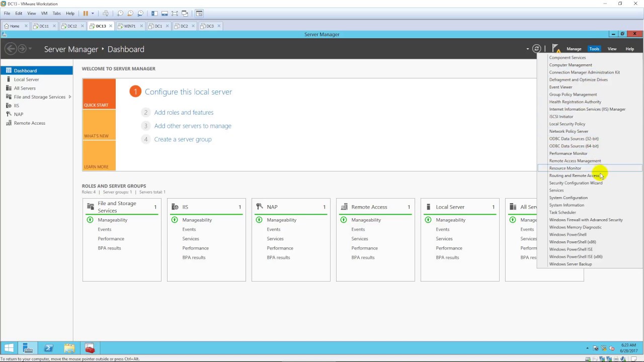The image size is (644, 362).
Task: Select the LEARN MORE tile
Action: pos(99,155)
